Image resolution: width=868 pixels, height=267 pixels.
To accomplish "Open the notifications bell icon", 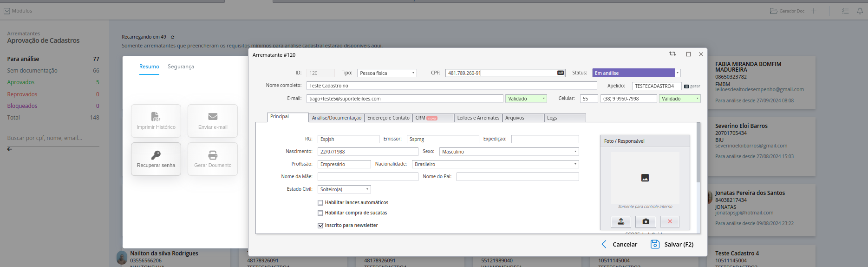I will point(860,11).
